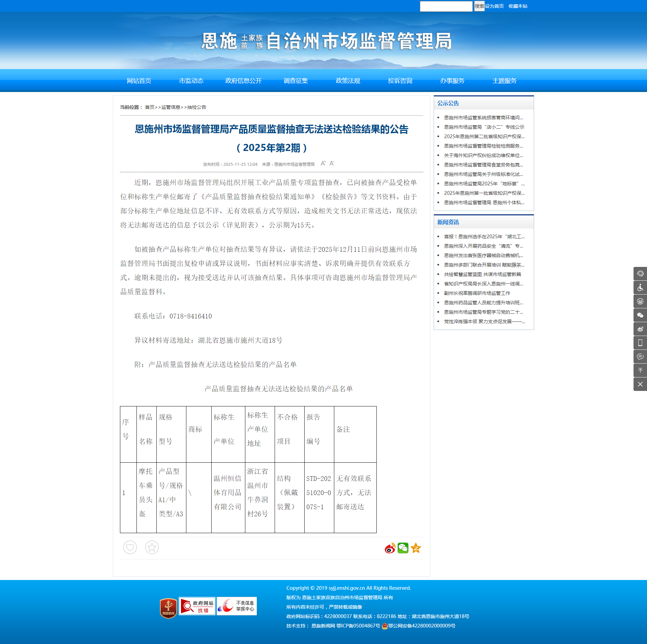This screenshot has height=644, width=647.
Task: Increase font size with A+ icon
Action: [x=323, y=163]
